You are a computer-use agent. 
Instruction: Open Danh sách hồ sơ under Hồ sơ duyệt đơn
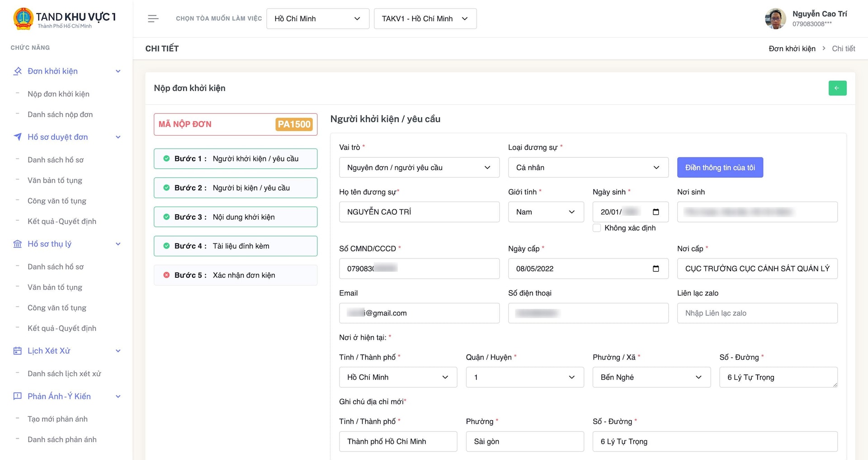56,160
